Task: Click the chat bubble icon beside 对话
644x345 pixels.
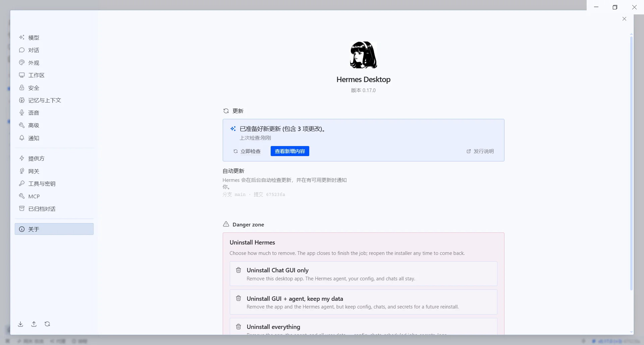Action: (22, 50)
